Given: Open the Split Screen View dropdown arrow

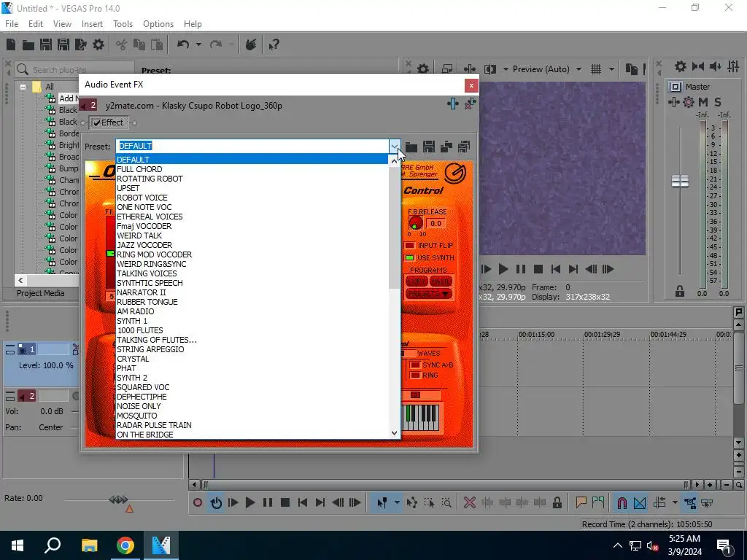Looking at the screenshot, I should pyautogui.click(x=506, y=69).
